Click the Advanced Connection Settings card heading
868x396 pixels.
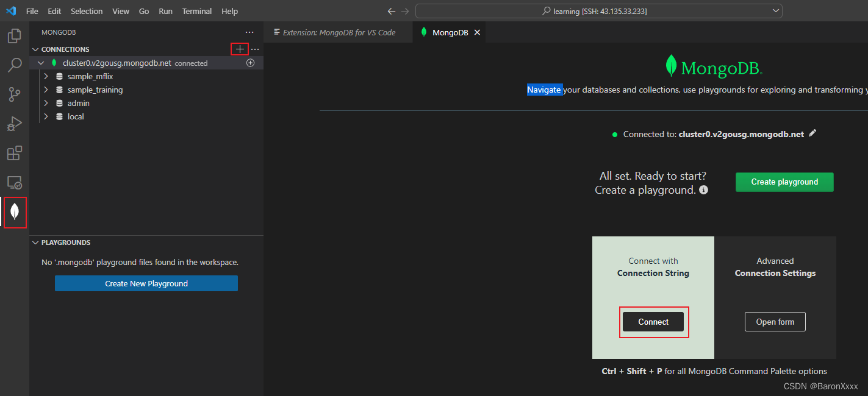(x=775, y=267)
